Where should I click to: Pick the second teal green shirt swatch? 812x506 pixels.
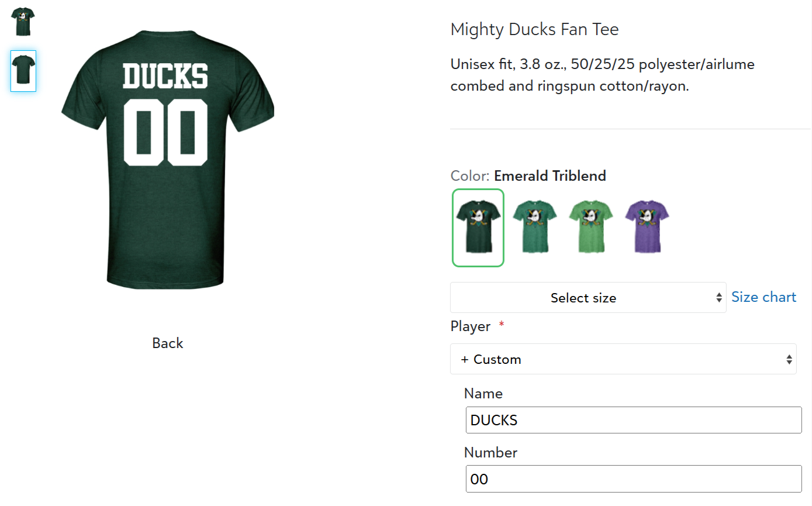coord(534,227)
